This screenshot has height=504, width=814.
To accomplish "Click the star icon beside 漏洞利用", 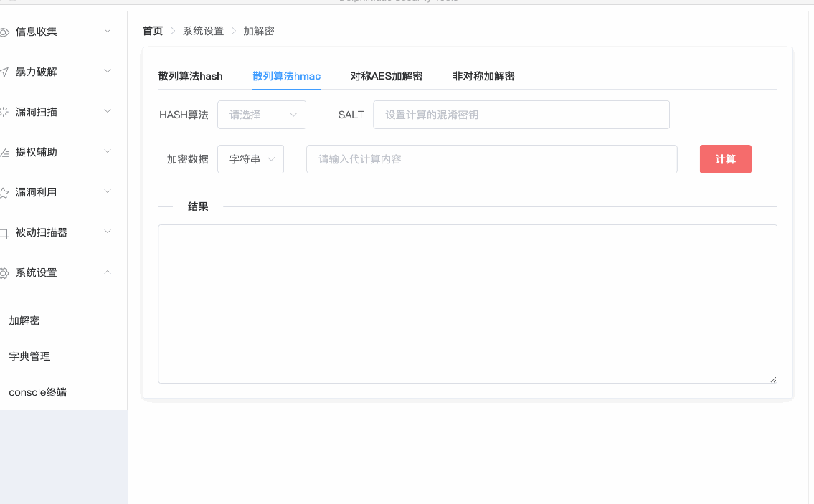I will pyautogui.click(x=4, y=192).
